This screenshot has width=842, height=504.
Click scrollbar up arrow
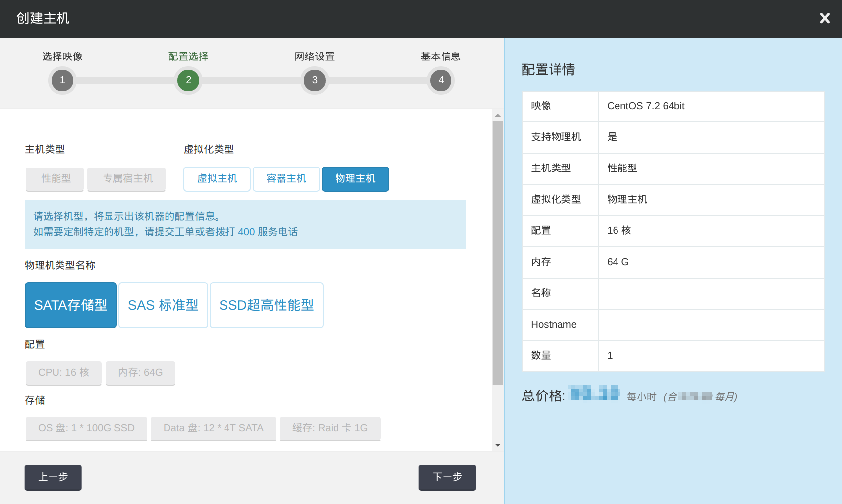[498, 115]
